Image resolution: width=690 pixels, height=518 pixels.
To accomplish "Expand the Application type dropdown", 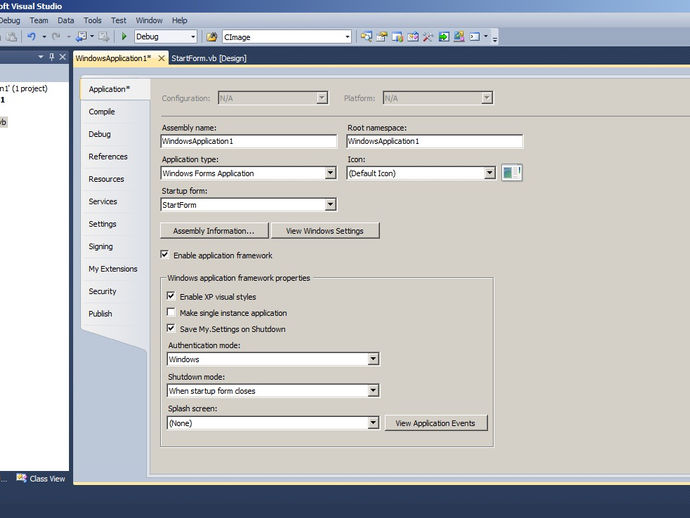I will (x=330, y=173).
